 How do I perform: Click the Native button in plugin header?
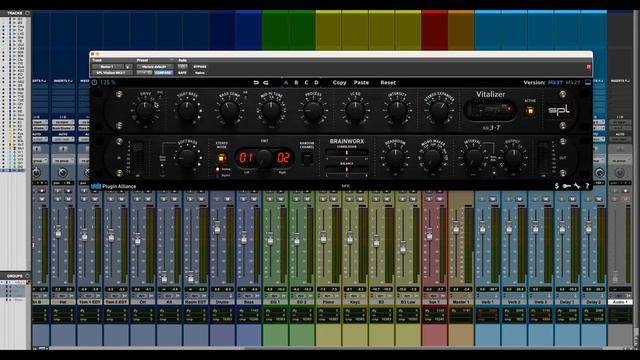(x=200, y=73)
